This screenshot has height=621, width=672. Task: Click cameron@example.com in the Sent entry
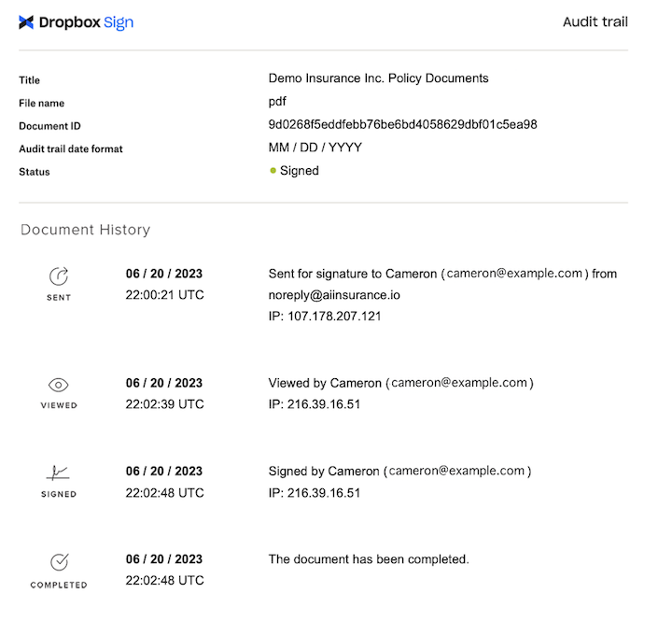pos(514,274)
